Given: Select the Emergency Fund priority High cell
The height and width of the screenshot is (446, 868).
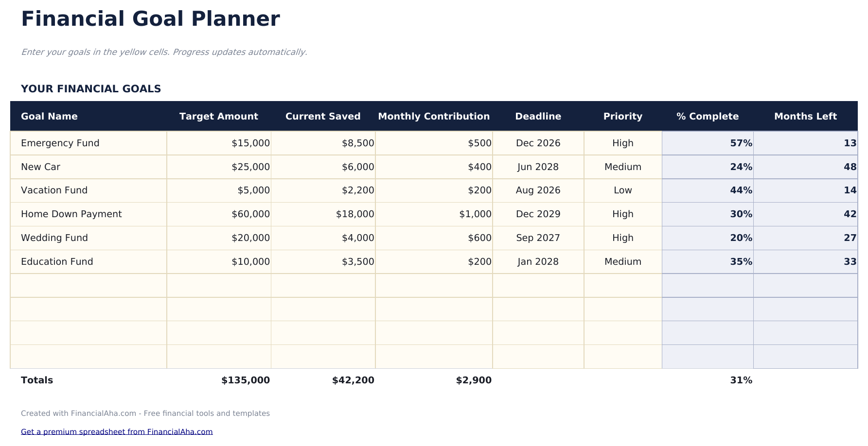Looking at the screenshot, I should [622, 143].
